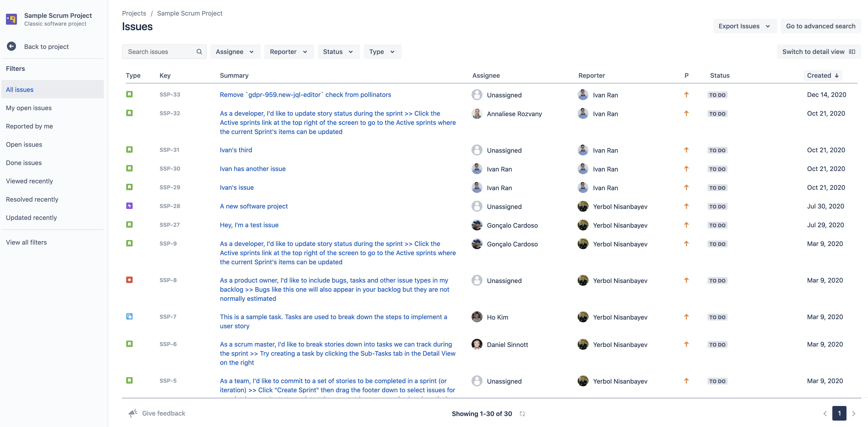Viewport: 868px width, 427px height.
Task: Toggle the Created column sort arrow
Action: pyautogui.click(x=837, y=75)
